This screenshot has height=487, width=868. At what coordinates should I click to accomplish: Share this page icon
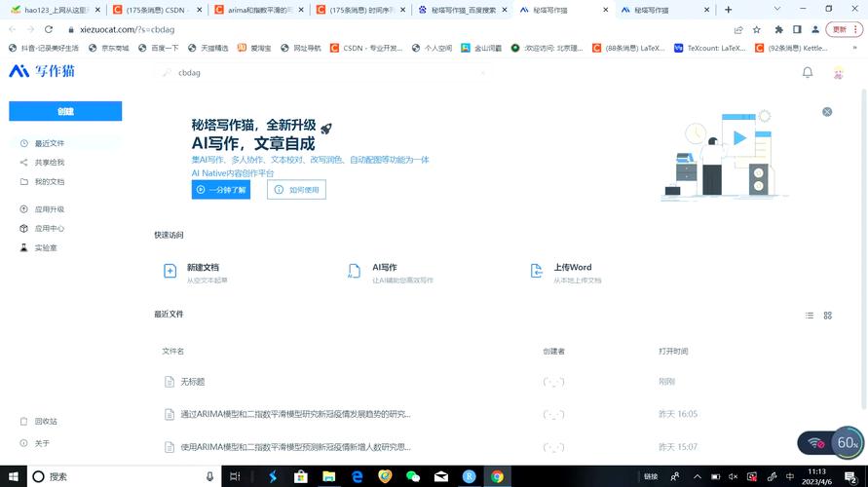738,29
